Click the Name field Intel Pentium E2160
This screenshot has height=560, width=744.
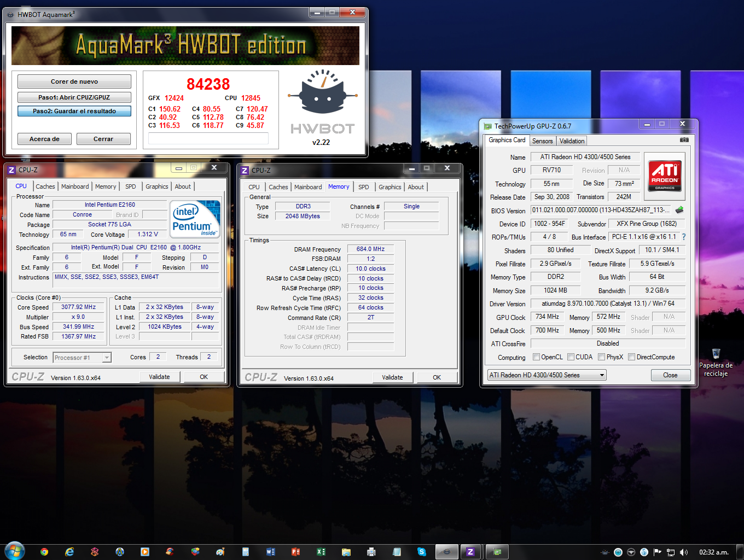(x=109, y=205)
